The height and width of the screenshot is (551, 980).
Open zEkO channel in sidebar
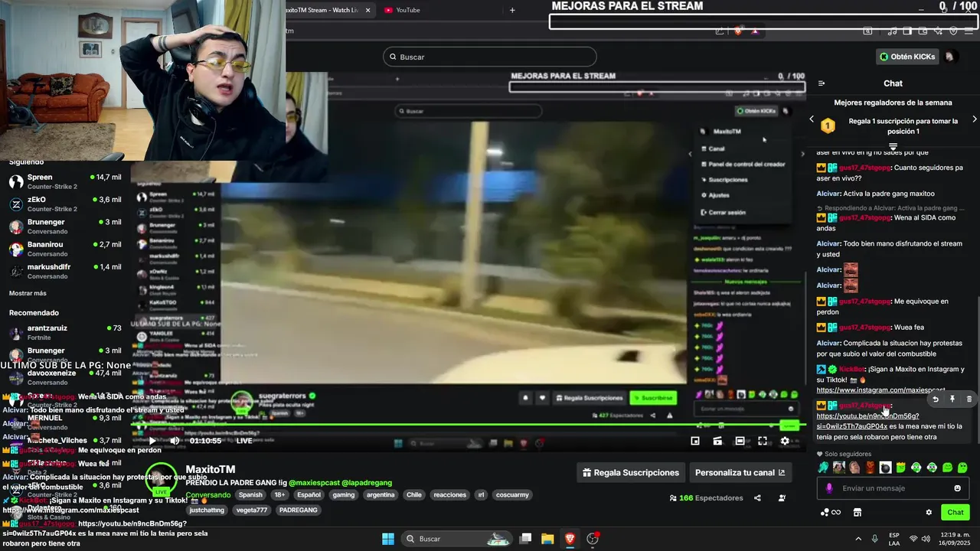pyautogui.click(x=65, y=204)
